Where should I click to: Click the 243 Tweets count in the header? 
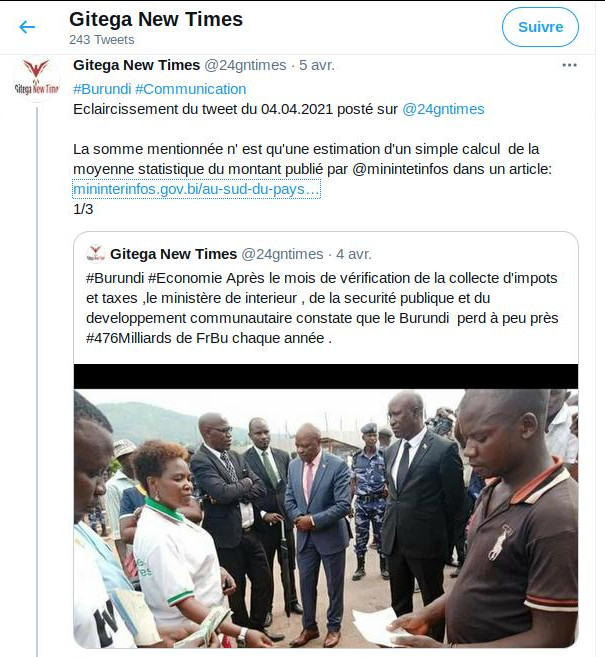click(102, 40)
